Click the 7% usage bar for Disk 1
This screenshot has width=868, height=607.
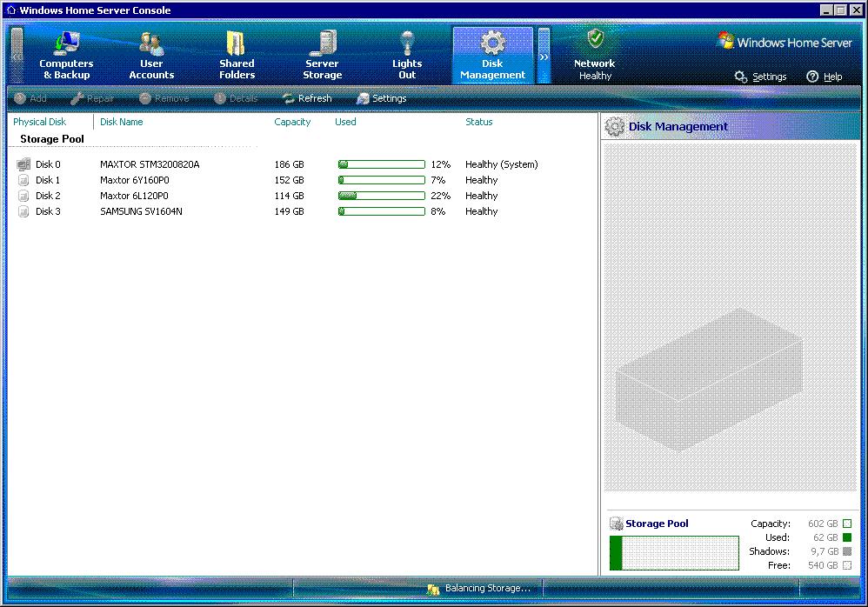pos(382,180)
